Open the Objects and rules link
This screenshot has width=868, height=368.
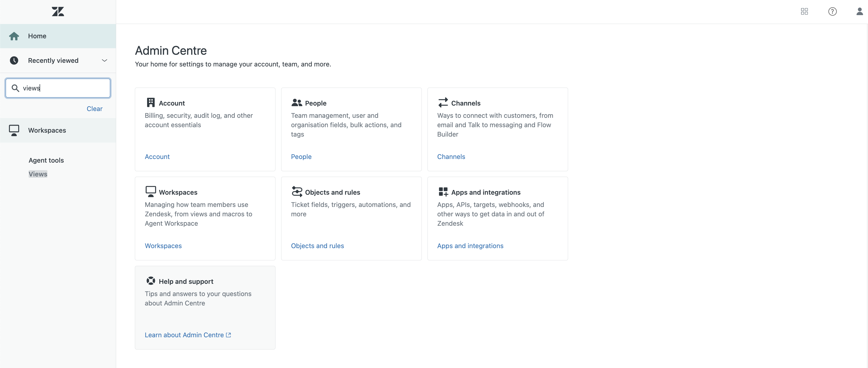tap(317, 246)
